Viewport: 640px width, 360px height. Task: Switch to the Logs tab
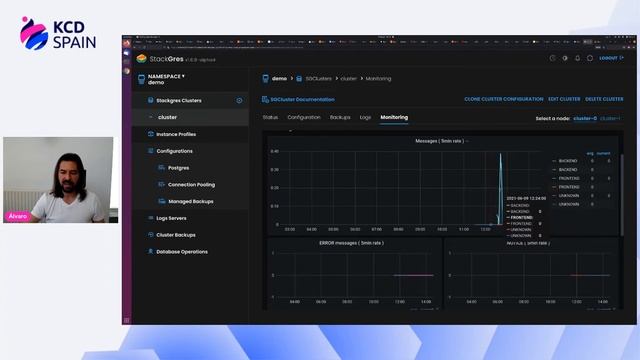(x=365, y=117)
